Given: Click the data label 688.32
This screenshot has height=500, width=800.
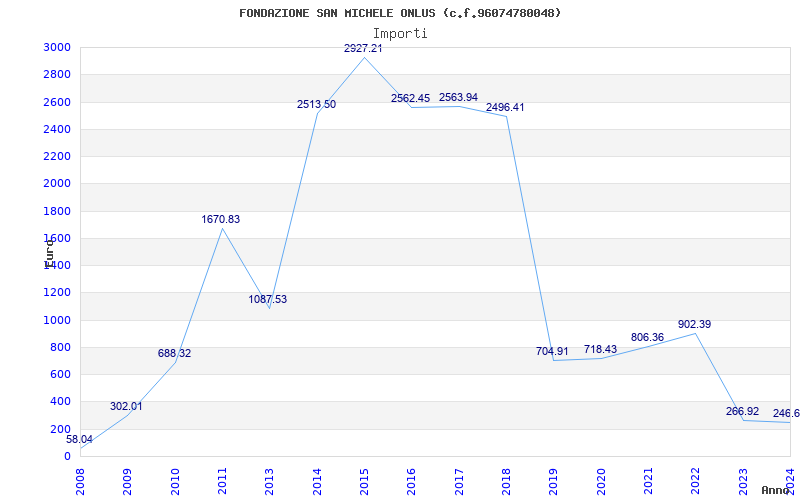Looking at the screenshot, I should coord(174,353).
